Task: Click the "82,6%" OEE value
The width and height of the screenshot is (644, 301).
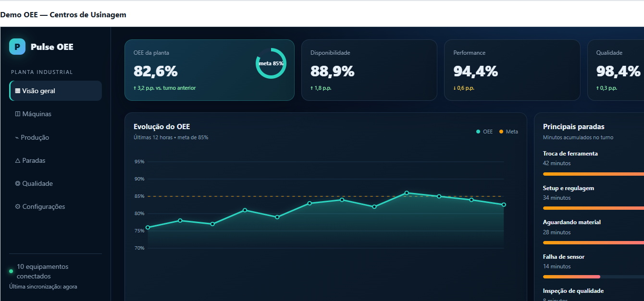Action: click(156, 71)
